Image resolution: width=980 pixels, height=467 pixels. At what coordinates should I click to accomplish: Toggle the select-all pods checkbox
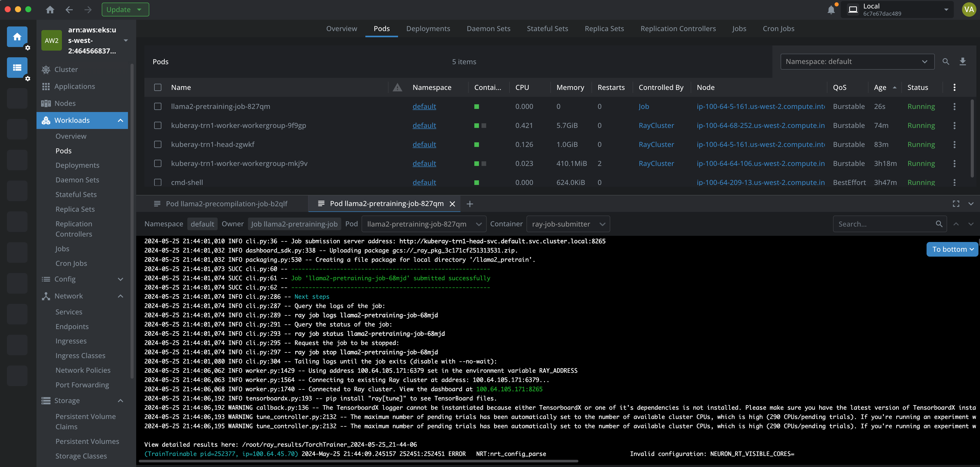click(158, 87)
